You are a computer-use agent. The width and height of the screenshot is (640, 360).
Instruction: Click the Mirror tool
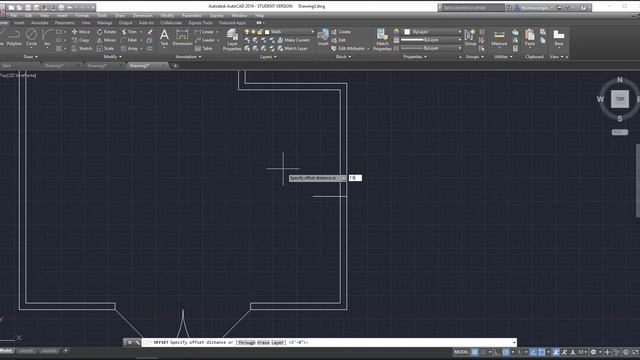pyautogui.click(x=106, y=40)
